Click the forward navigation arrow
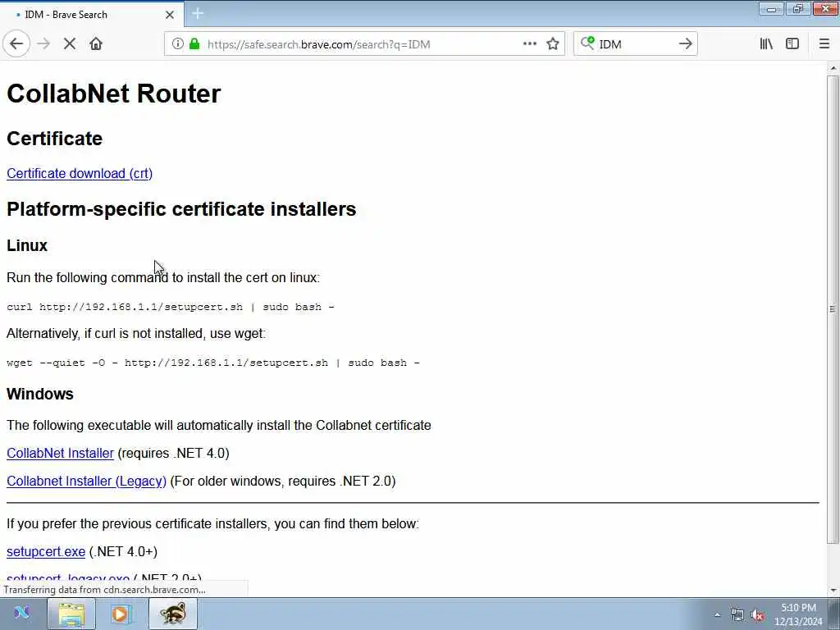The image size is (840, 630). tap(43, 44)
